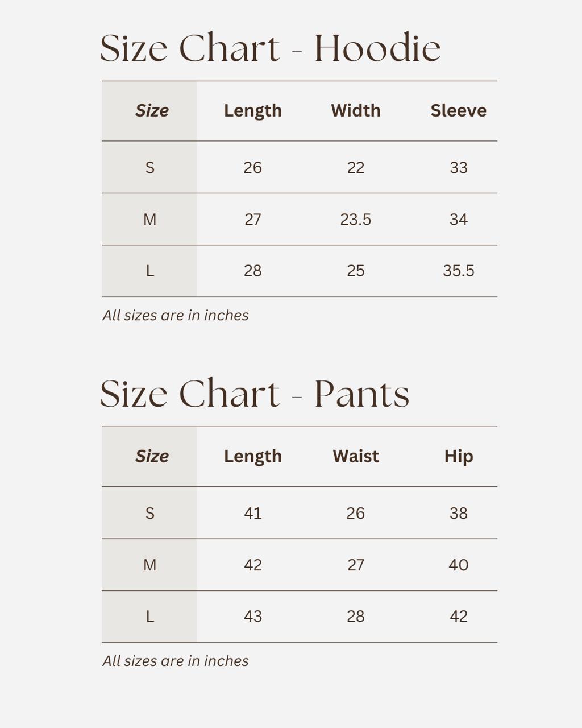
Task: Click the Hip column header
Action: pyautogui.click(x=458, y=456)
